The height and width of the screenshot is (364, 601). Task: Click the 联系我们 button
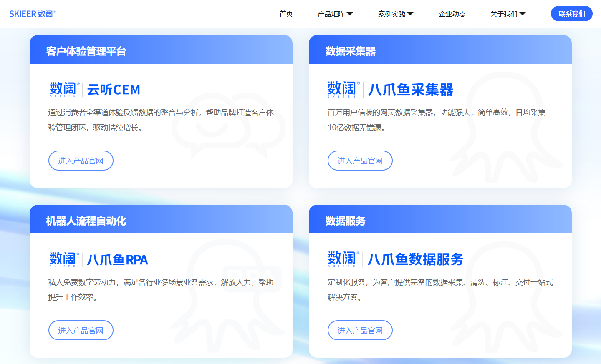[x=572, y=14]
